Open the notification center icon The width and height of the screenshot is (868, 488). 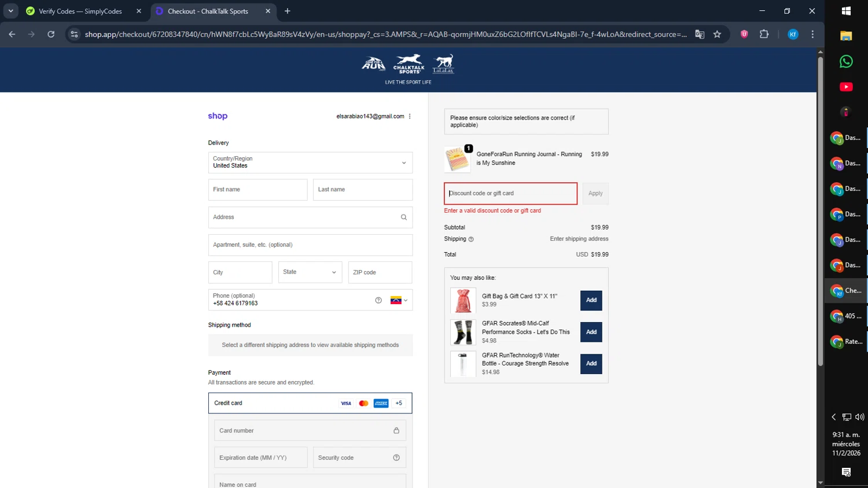pyautogui.click(x=846, y=472)
